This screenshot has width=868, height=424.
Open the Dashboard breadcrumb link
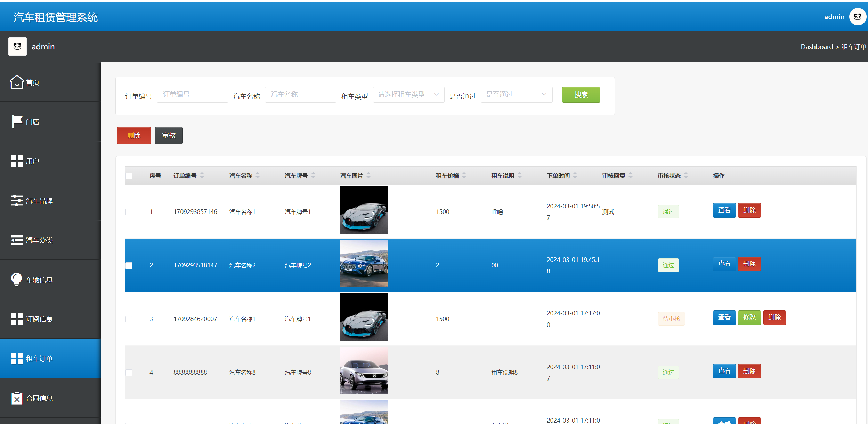click(x=817, y=47)
